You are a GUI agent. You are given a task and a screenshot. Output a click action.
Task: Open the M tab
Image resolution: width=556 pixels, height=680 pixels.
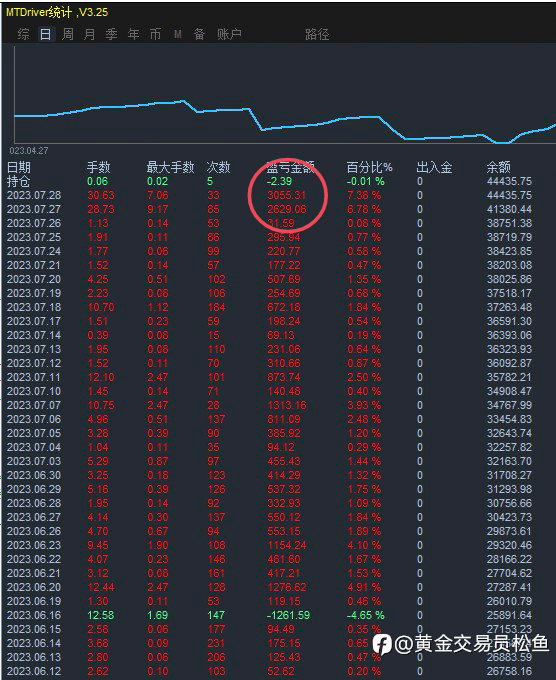pos(177,34)
